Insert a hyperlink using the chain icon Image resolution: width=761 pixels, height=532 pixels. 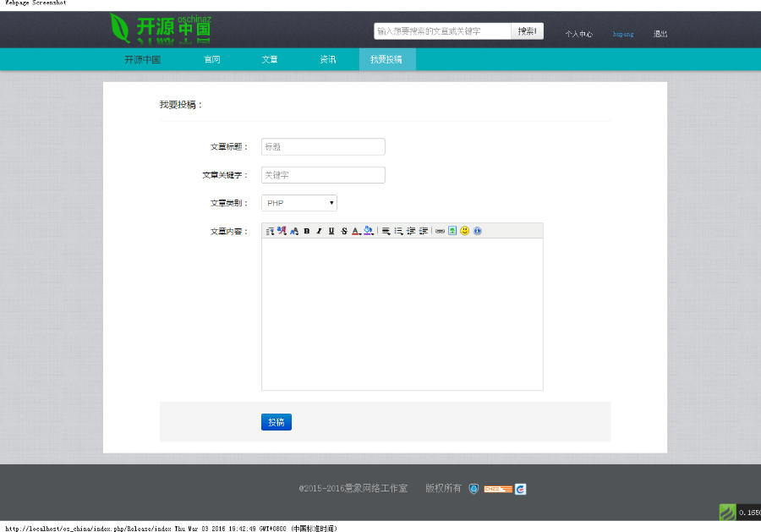tap(440, 229)
